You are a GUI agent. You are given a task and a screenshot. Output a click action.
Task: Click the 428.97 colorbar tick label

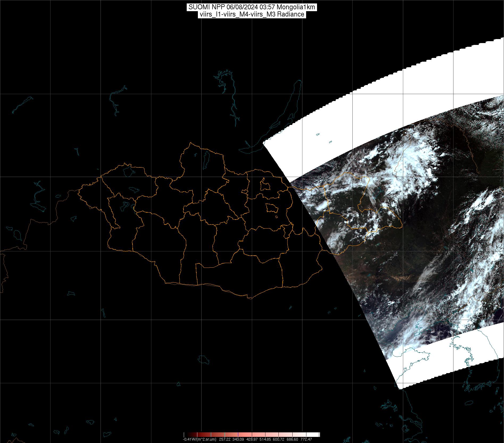[x=252, y=439]
